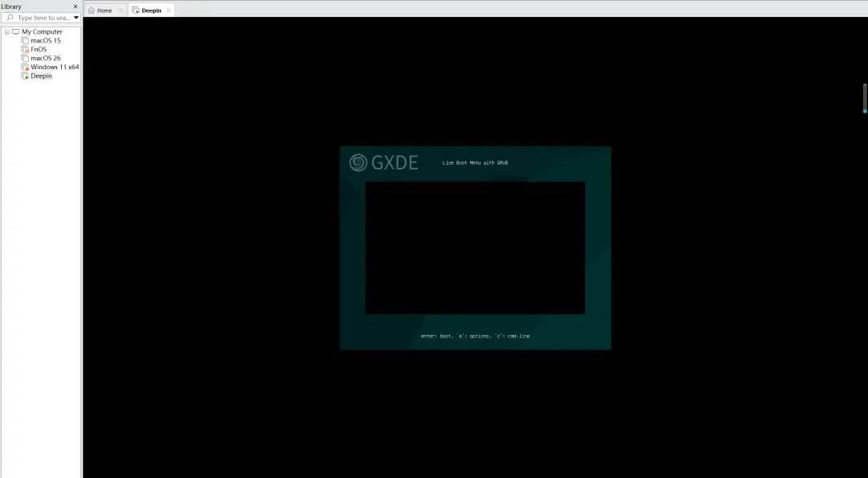868x478 pixels.
Task: Click the macOS 15 VM icon
Action: click(25, 40)
